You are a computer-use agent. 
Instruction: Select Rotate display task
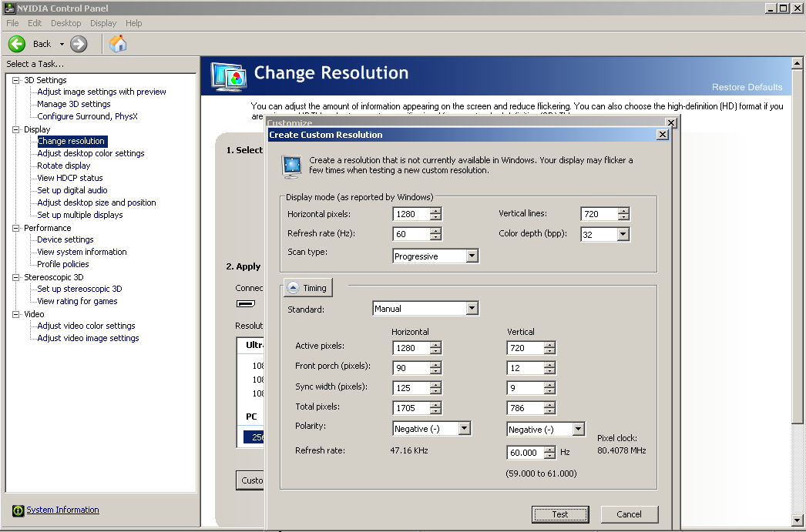(64, 166)
